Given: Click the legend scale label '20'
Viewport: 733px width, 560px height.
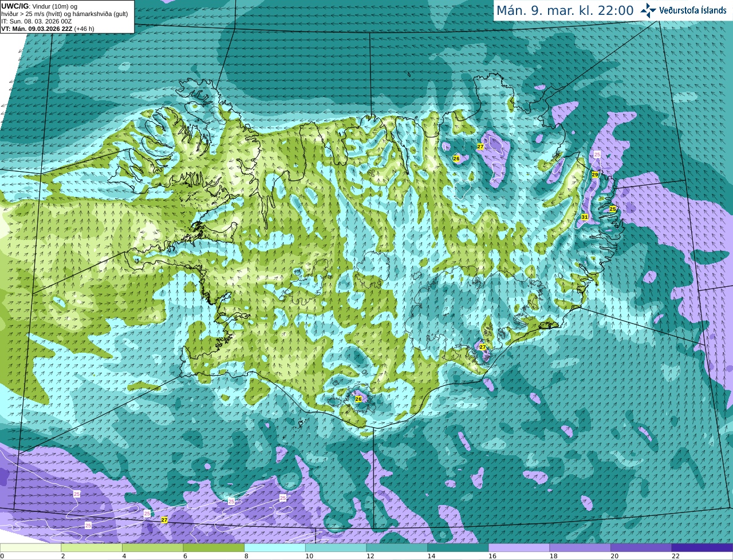Looking at the screenshot, I should coord(614,556).
